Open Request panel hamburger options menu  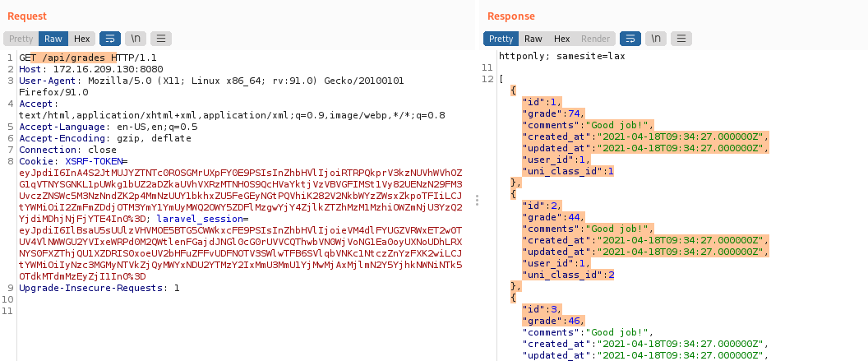(160, 38)
